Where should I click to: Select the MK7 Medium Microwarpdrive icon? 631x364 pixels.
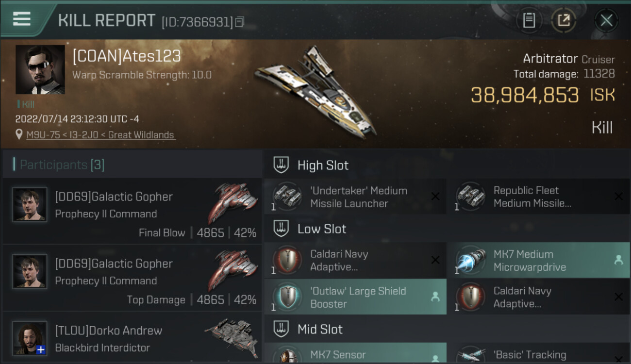click(470, 260)
